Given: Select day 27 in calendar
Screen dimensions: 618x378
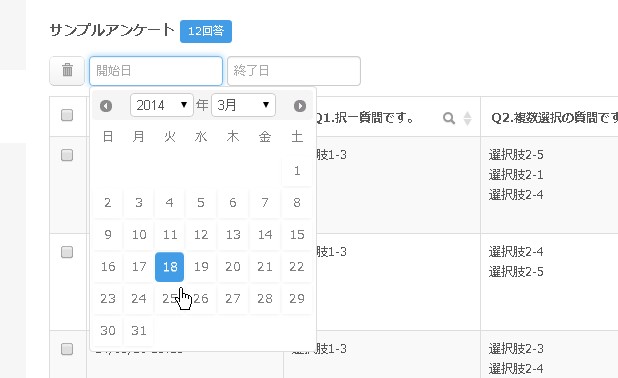Looking at the screenshot, I should coord(233,299).
